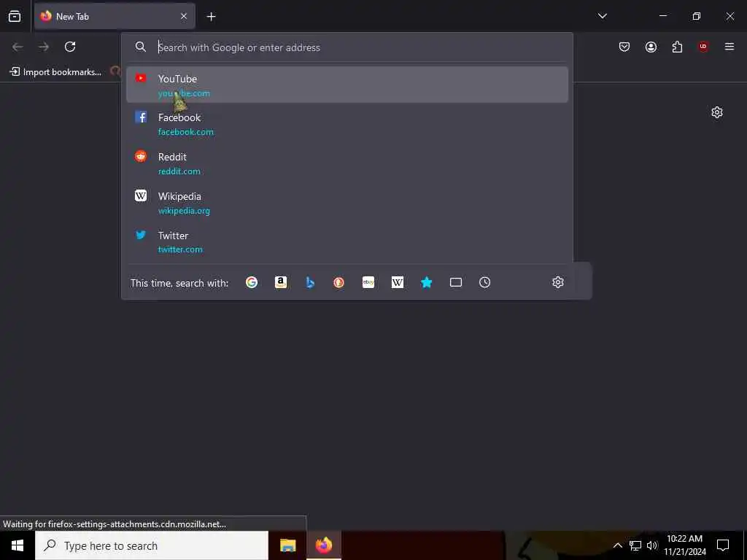Select the New Tab tab
Image resolution: width=747 pixels, height=560 pixels.
click(x=115, y=16)
